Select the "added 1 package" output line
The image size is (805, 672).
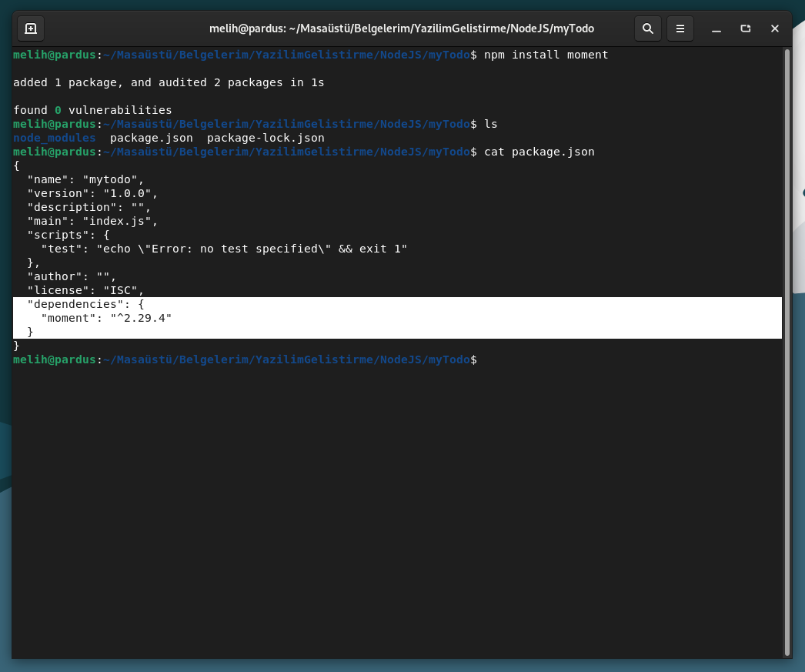169,82
